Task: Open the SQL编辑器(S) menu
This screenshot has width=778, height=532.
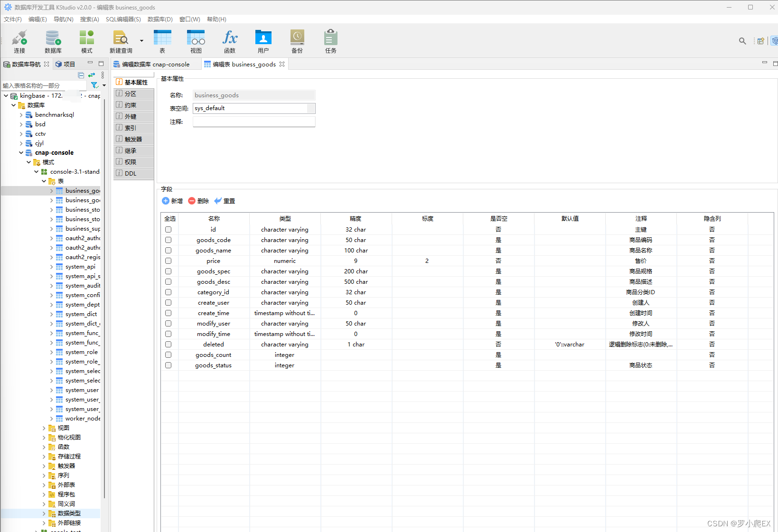Action: [x=123, y=19]
